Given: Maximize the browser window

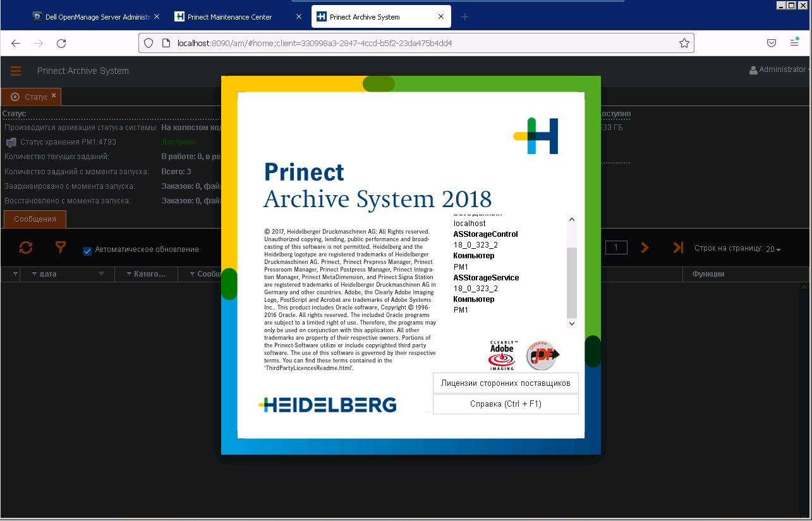Looking at the screenshot, I should tap(791, 4).
